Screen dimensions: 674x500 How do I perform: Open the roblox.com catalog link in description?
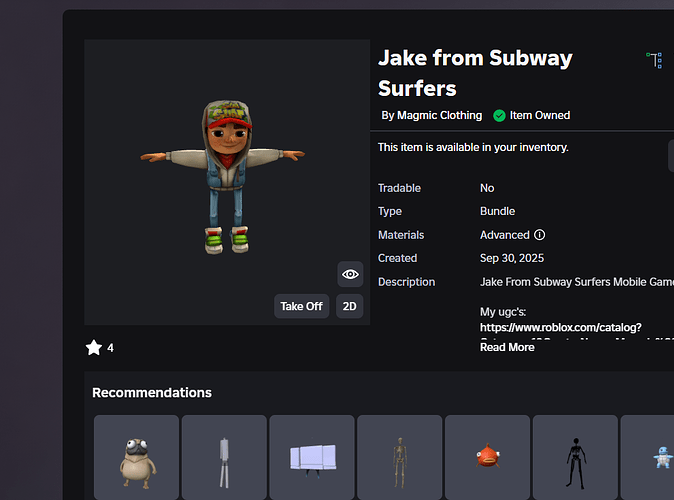(x=561, y=327)
